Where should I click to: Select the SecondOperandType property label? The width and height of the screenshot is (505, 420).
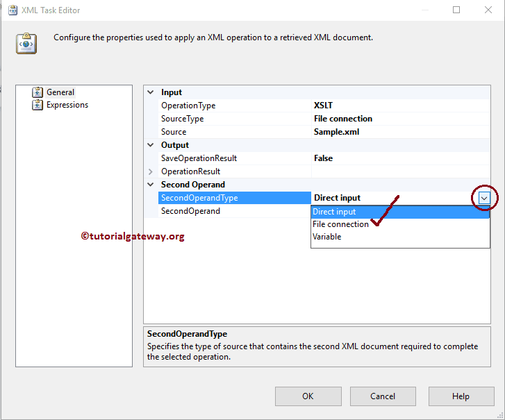199,198
